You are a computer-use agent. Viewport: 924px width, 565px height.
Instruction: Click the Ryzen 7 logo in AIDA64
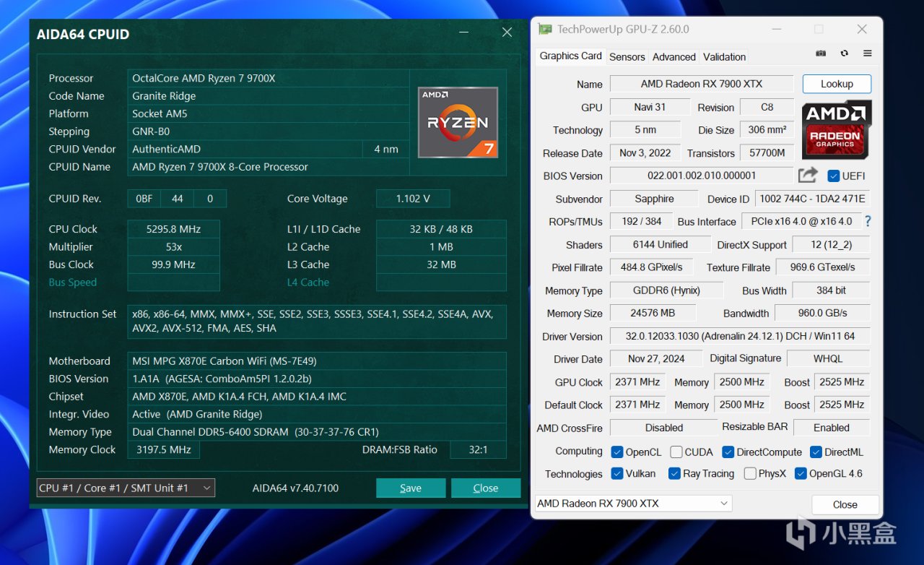[458, 122]
